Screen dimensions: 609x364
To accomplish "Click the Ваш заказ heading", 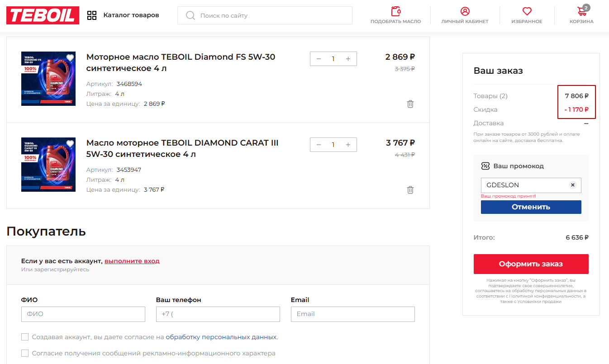I will [498, 71].
